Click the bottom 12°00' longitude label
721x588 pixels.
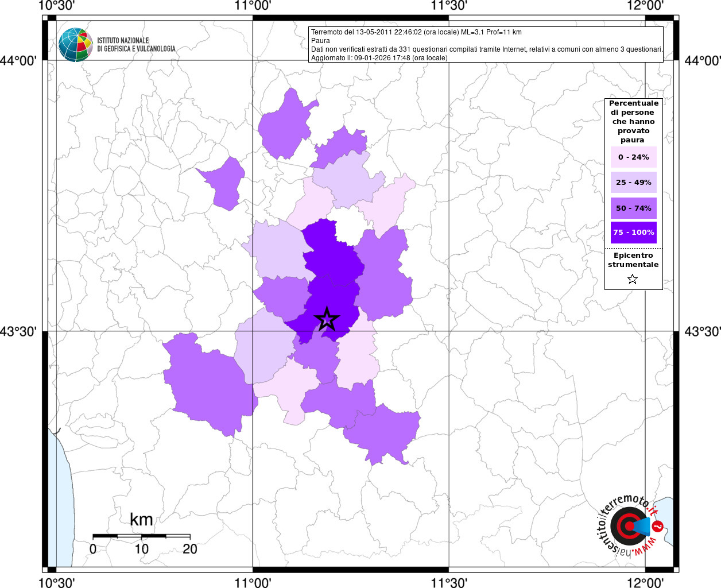point(645,582)
